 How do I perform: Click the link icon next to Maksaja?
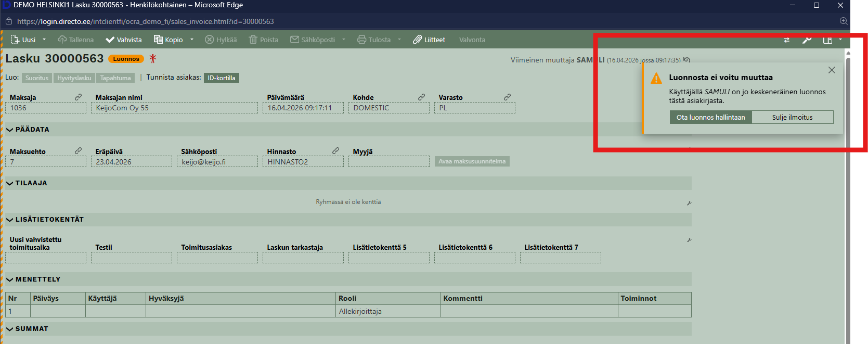[x=78, y=97]
